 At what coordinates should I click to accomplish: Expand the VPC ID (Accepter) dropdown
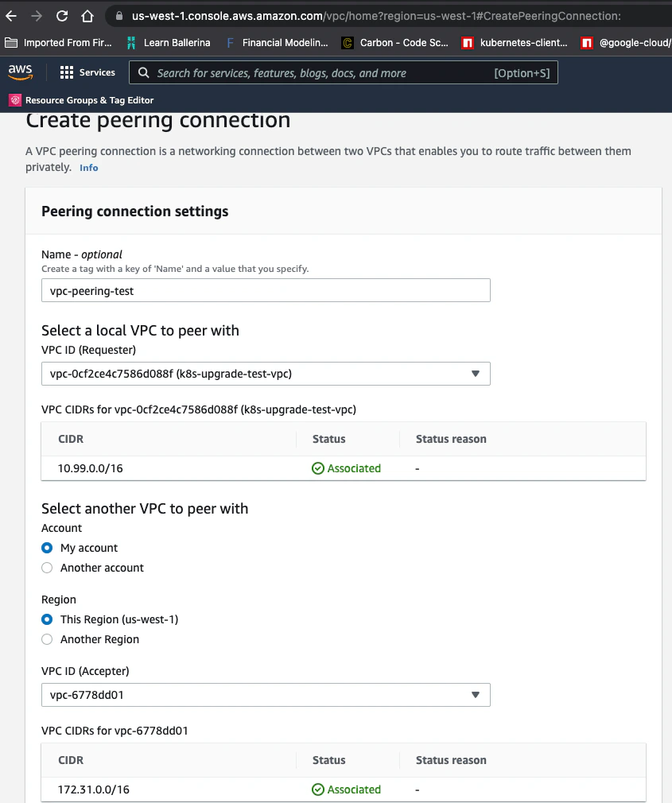coord(266,695)
